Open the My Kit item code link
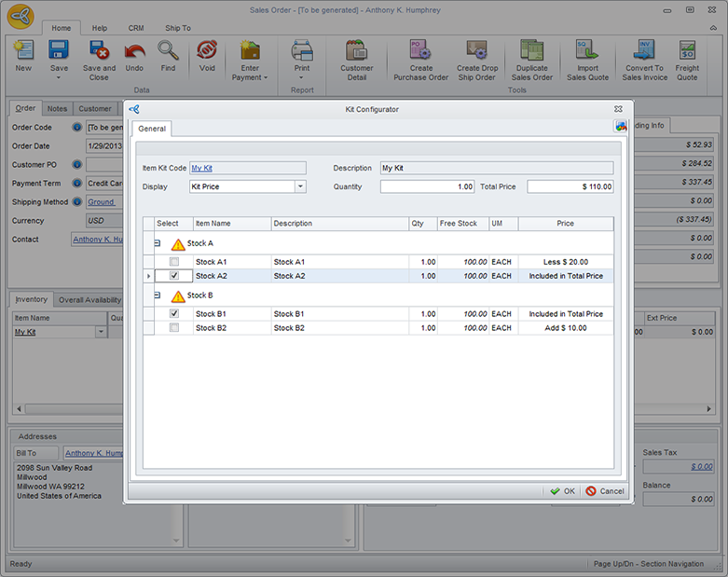The height and width of the screenshot is (577, 728). [x=201, y=169]
